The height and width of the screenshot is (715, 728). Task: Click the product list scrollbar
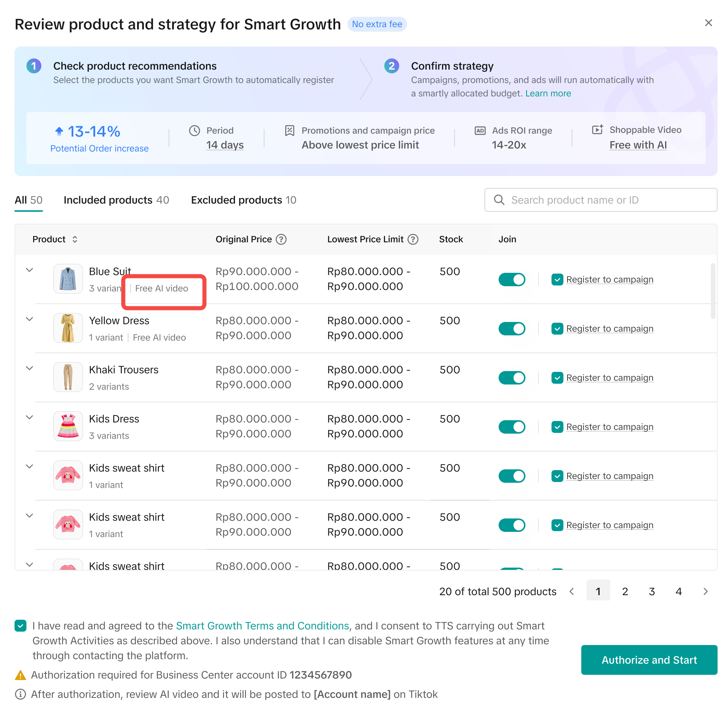[x=713, y=291]
